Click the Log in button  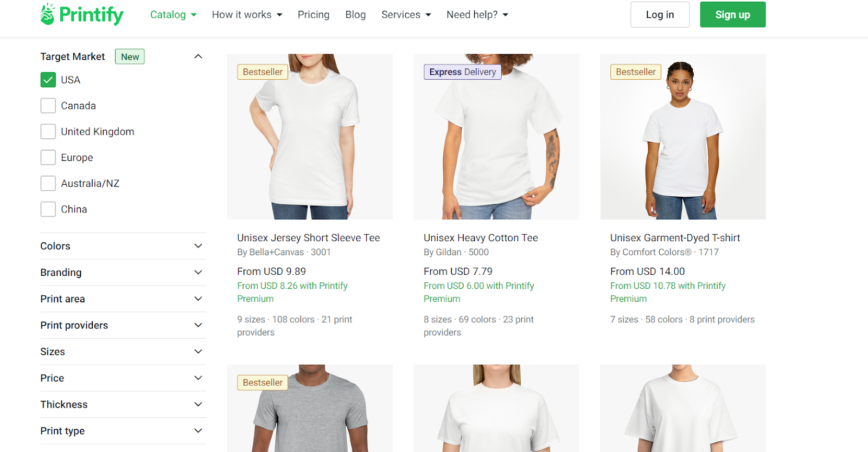(x=660, y=15)
